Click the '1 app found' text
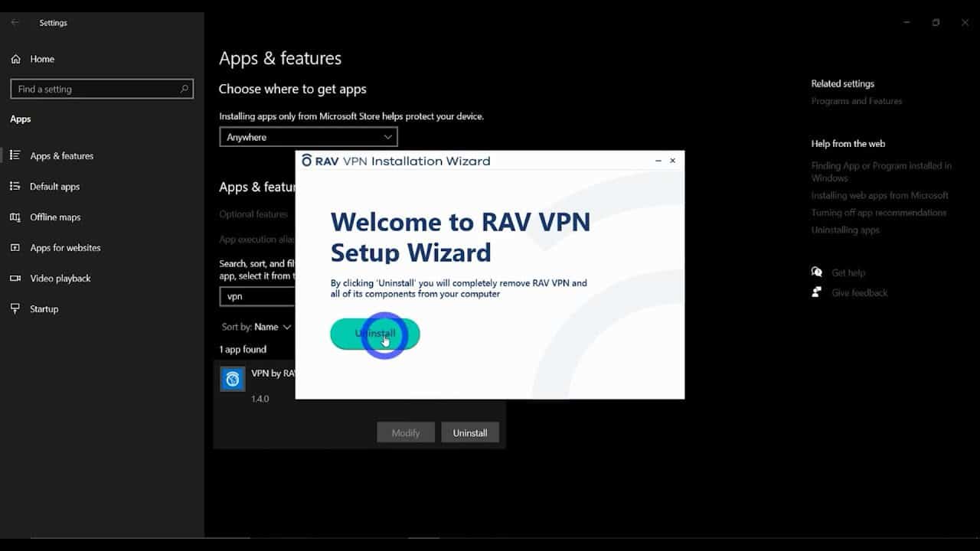Viewport: 980px width, 551px height. [x=243, y=349]
